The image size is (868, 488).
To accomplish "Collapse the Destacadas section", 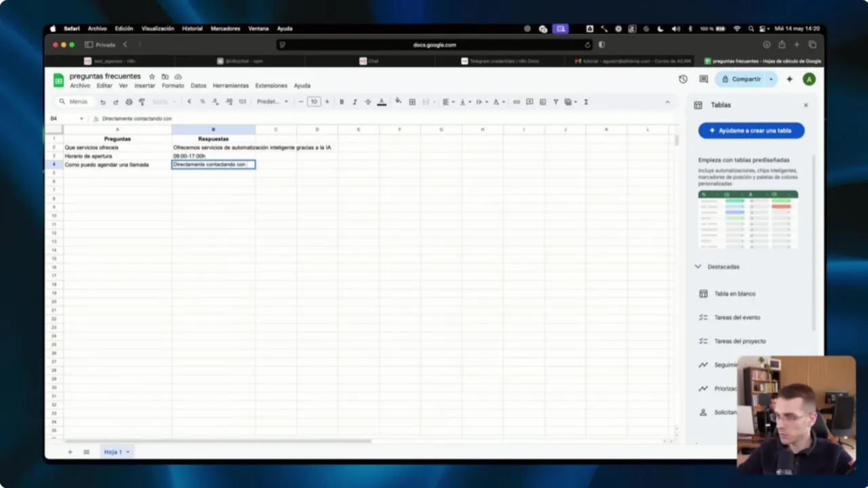I will pos(698,266).
